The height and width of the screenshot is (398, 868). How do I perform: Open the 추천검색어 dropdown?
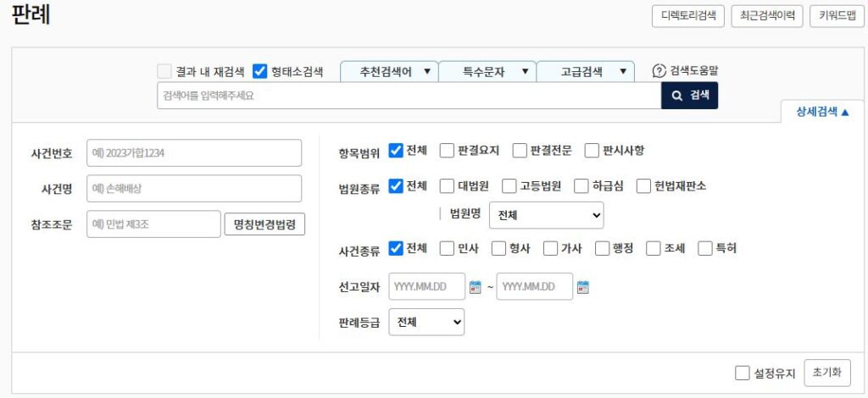coord(389,72)
